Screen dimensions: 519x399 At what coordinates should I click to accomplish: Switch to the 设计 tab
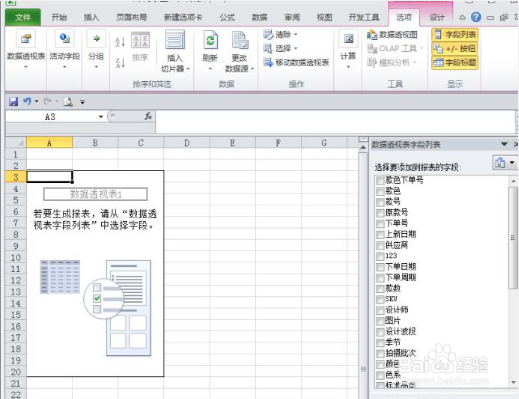[x=437, y=17]
